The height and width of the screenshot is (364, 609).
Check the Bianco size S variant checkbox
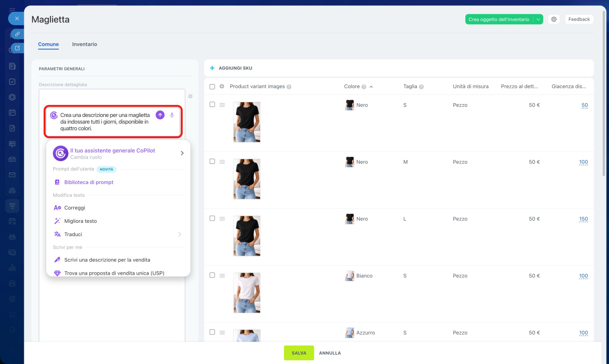click(212, 276)
